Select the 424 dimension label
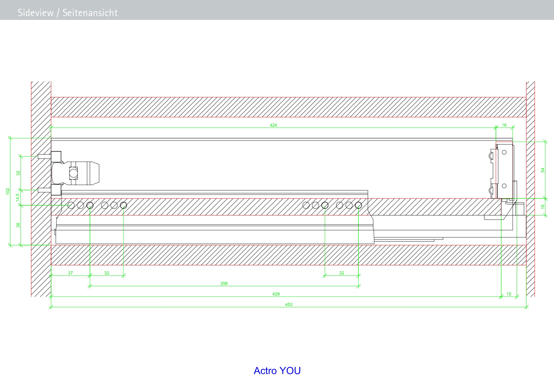The width and height of the screenshot is (554, 392). tap(273, 125)
